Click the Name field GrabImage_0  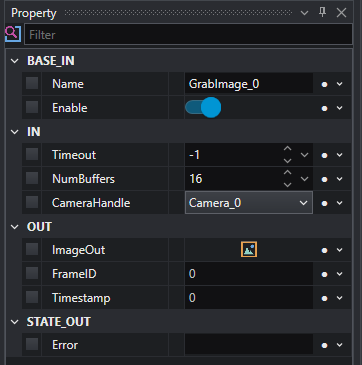click(249, 84)
